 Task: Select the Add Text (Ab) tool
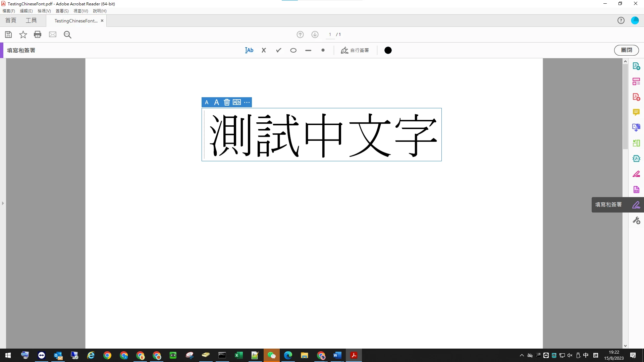click(x=249, y=50)
